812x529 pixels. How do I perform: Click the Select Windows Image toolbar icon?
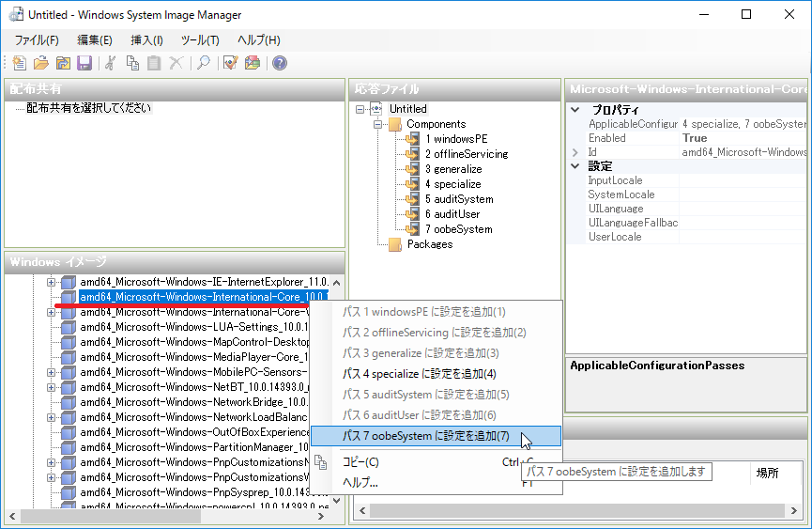pos(63,63)
